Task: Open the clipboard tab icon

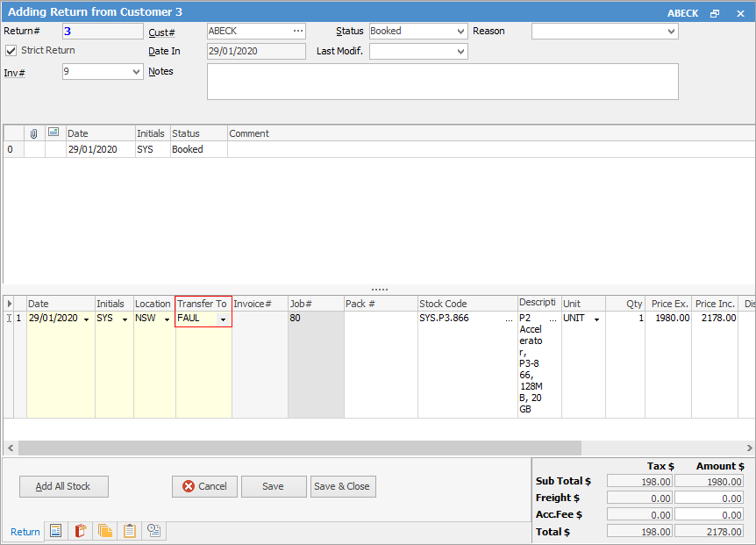Action: (130, 531)
